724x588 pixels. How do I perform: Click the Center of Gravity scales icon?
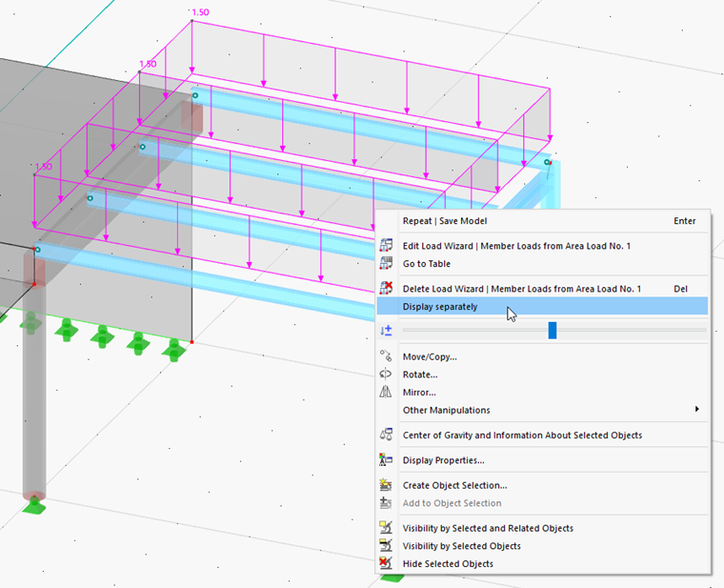click(386, 435)
